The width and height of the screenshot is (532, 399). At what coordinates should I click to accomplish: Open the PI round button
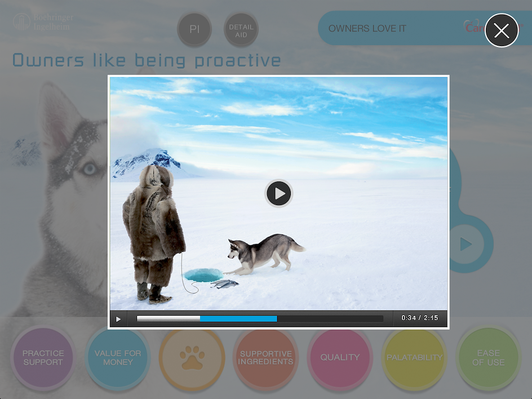[194, 29]
